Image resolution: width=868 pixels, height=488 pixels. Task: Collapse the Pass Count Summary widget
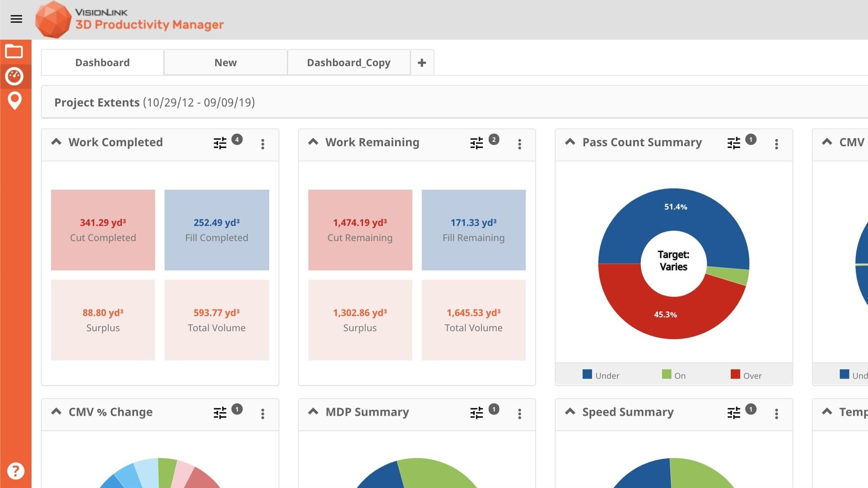click(x=570, y=142)
